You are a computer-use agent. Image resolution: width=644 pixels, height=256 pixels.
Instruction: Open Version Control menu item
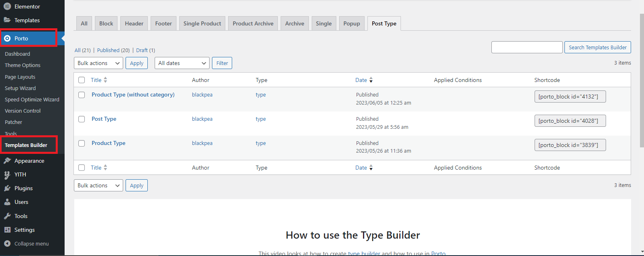23,111
